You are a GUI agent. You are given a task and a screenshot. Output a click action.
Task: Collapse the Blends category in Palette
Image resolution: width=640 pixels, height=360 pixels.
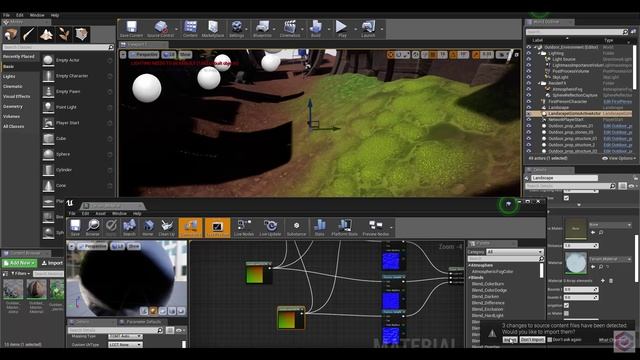(x=469, y=278)
